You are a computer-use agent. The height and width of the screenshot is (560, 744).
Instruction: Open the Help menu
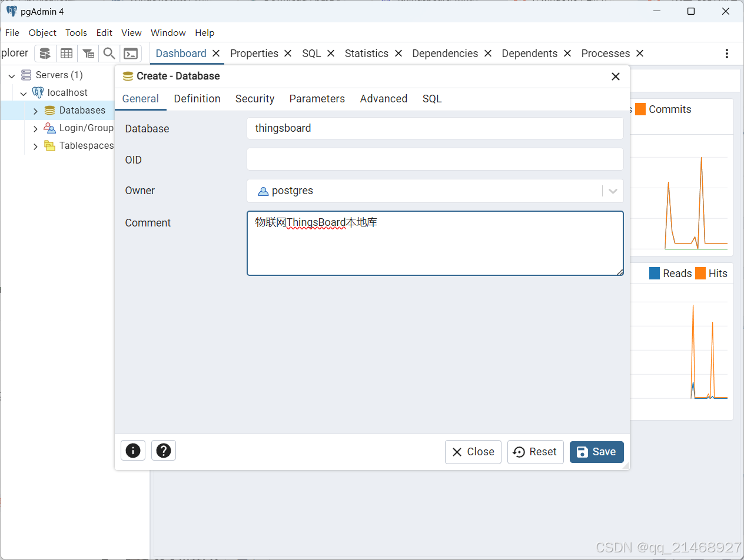205,33
